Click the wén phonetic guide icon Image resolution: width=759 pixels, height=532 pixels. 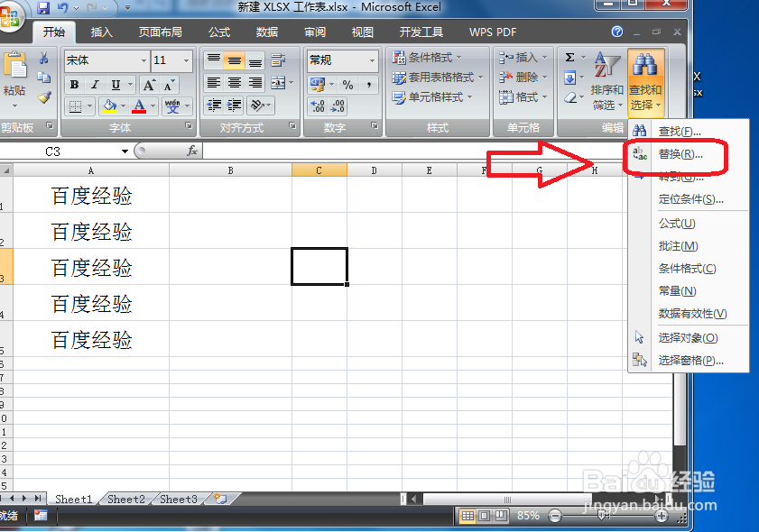point(171,105)
